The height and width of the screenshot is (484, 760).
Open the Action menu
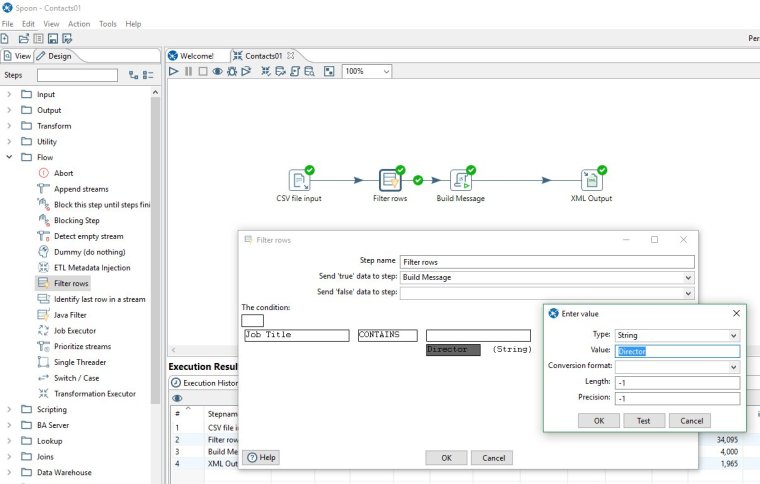[x=79, y=24]
